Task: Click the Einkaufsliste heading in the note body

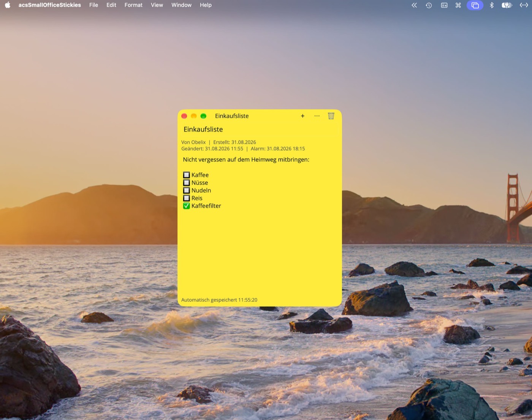Action: pyautogui.click(x=203, y=129)
